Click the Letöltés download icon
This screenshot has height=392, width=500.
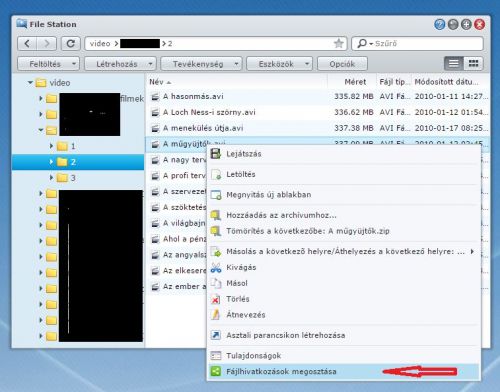pyautogui.click(x=216, y=174)
